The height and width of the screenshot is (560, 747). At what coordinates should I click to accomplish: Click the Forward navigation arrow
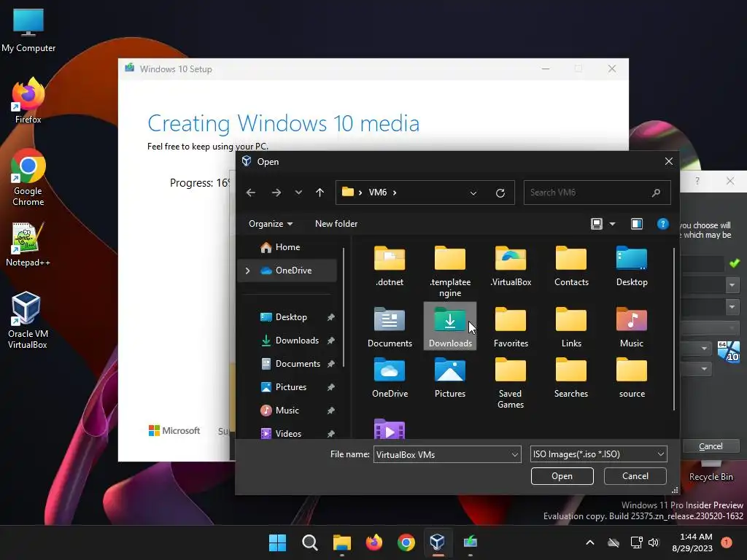(276, 192)
